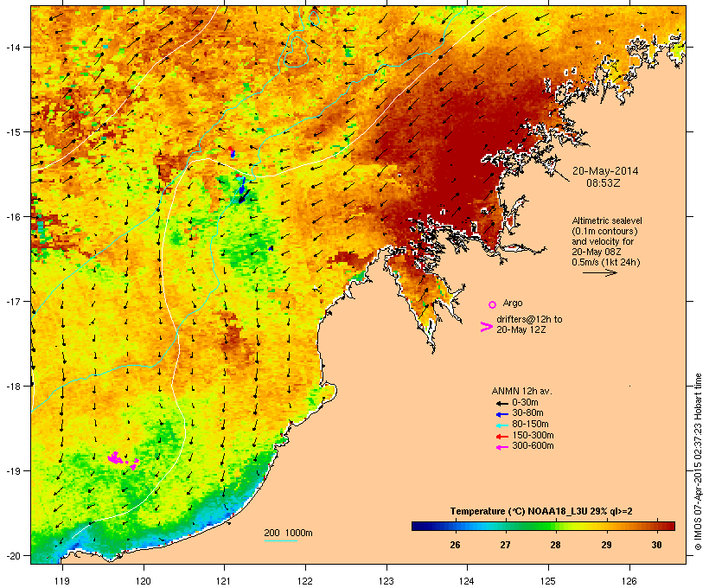The height and width of the screenshot is (588, 709).
Task: Click the small blue marker near 121.6, -16.4
Action: tap(271, 248)
